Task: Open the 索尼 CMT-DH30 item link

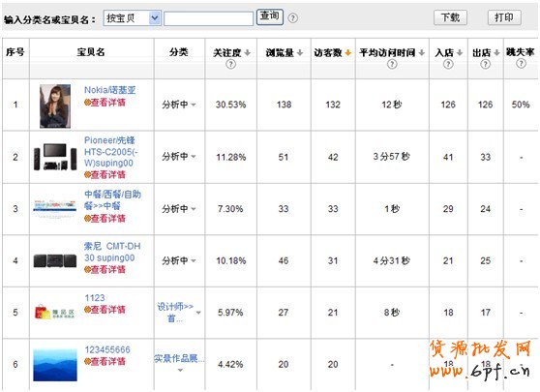Action: (112, 253)
